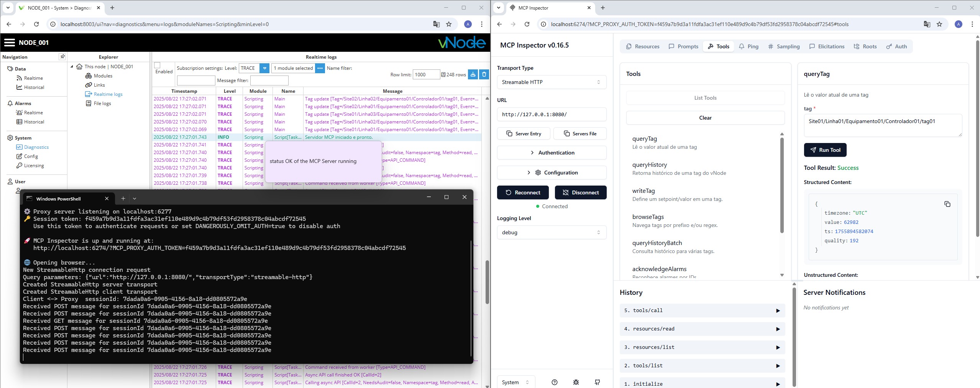
Task: Switch to the Resources tab
Action: coord(642,46)
